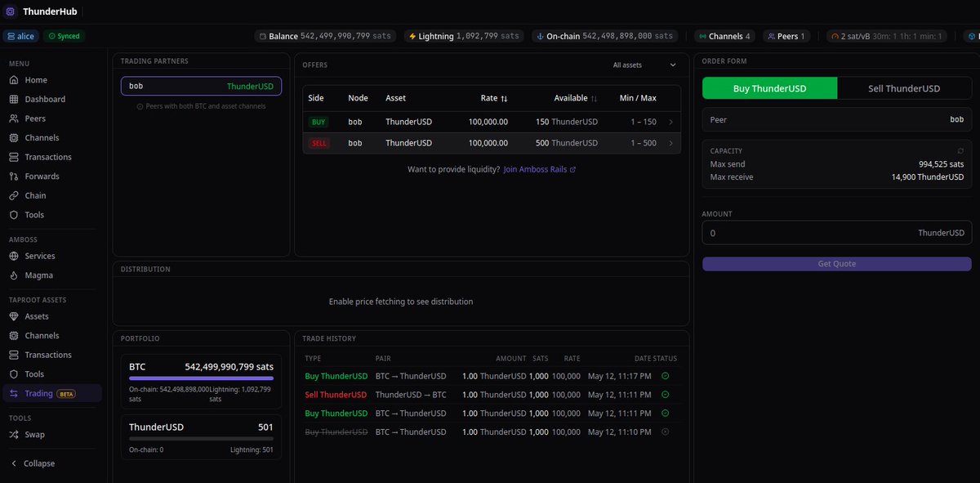Click Max send 994,525 sats value
The width and height of the screenshot is (980, 483).
coord(941,164)
